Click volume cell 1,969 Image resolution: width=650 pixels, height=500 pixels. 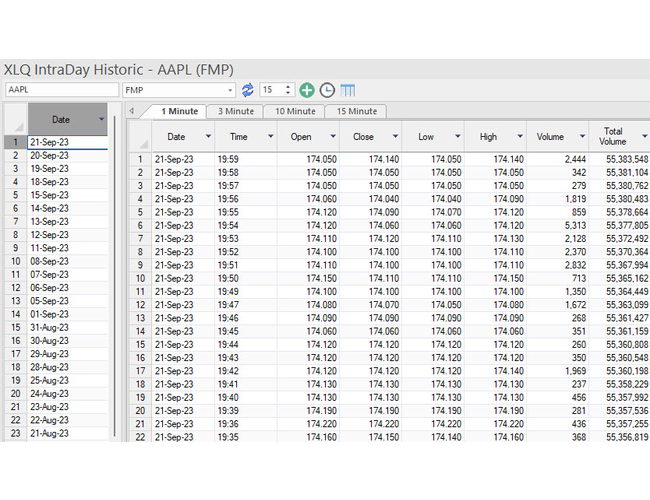pyautogui.click(x=558, y=371)
